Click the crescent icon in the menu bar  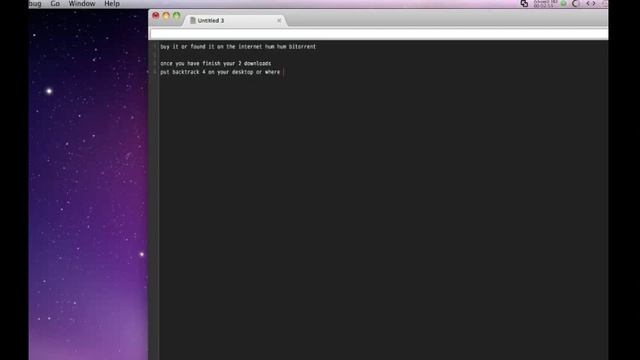[x=576, y=4]
